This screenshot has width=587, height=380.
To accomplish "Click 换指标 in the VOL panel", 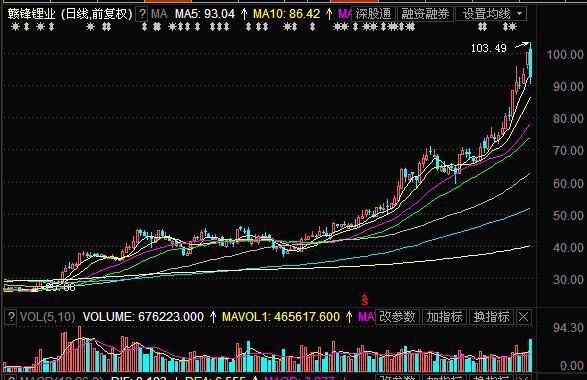I will point(492,317).
